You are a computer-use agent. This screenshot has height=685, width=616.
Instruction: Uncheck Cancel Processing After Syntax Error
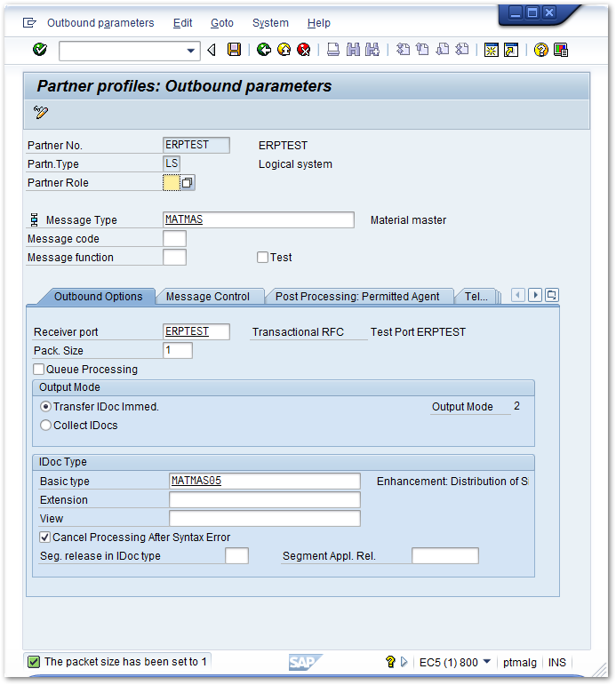(44, 537)
